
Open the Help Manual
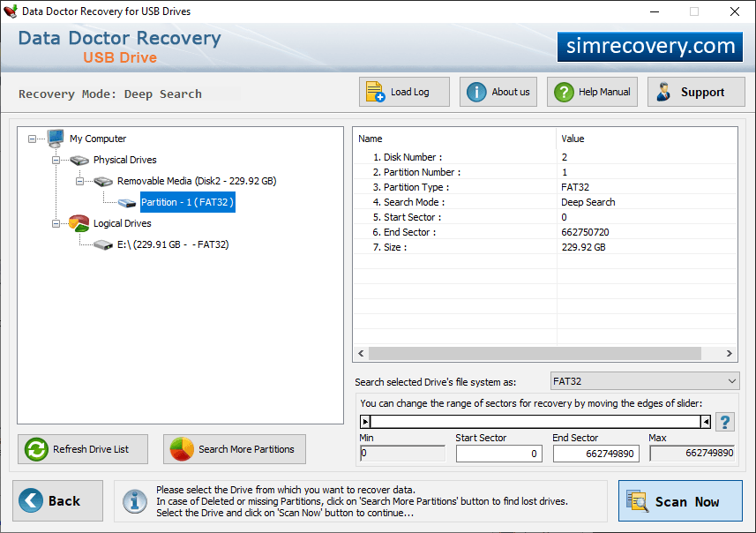(592, 92)
